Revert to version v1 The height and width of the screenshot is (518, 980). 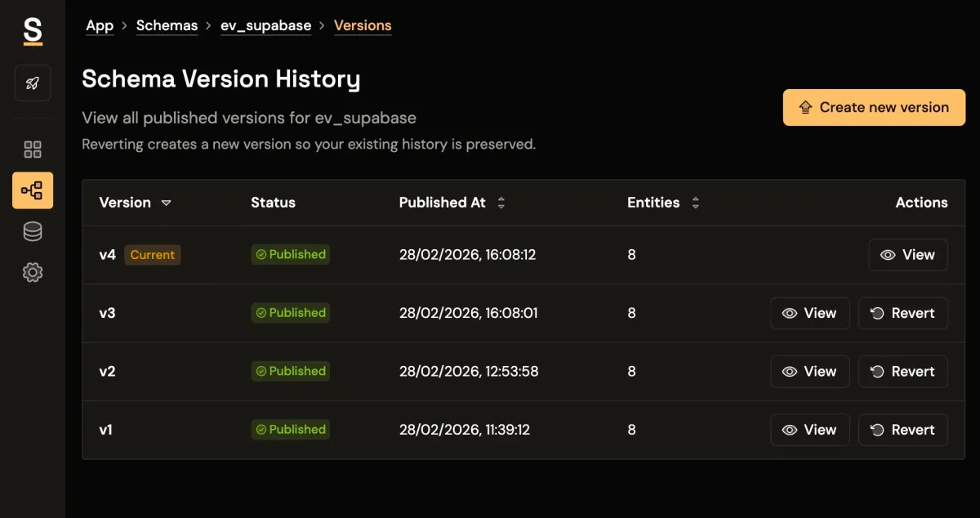pyautogui.click(x=902, y=430)
